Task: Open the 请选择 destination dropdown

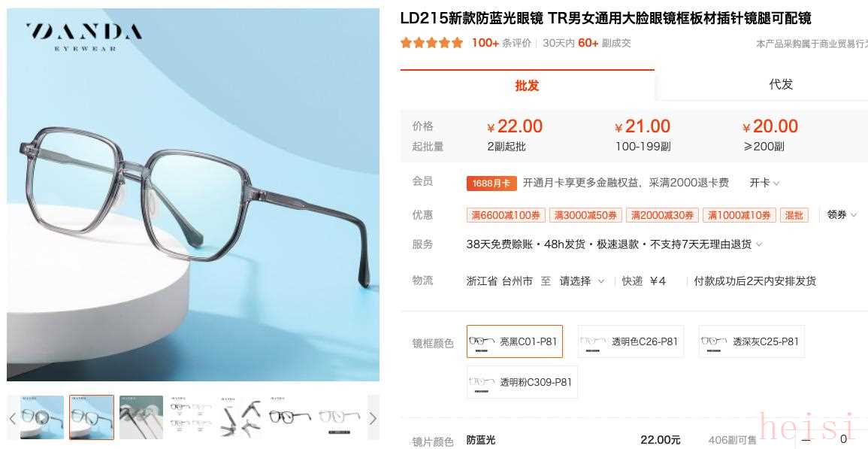Action: click(582, 281)
